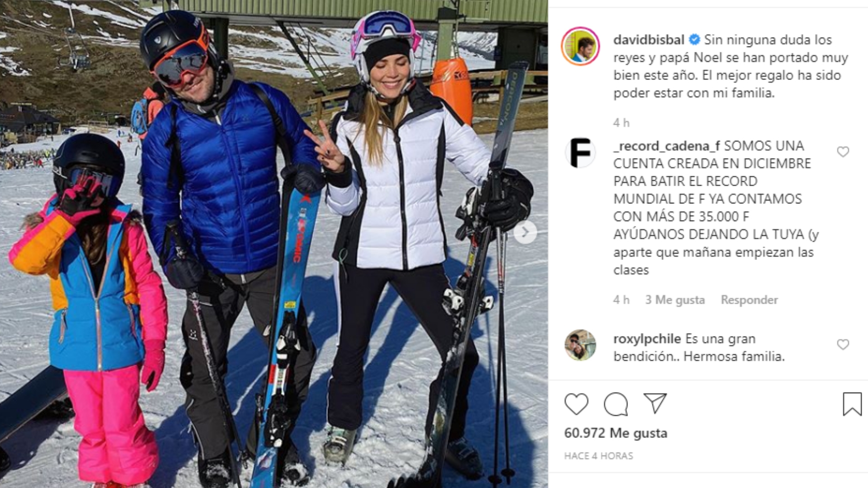Show who liked via '60.972 Me gusta'
868x488 pixels.
coord(616,433)
